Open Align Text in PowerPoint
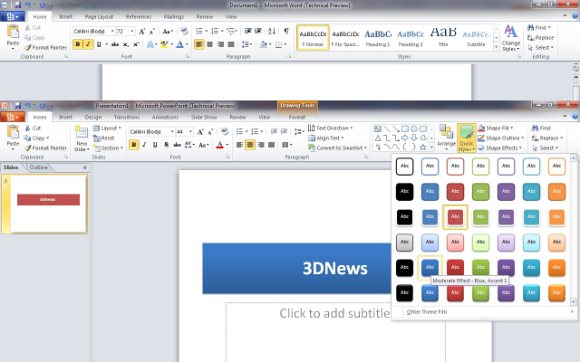This screenshot has width=580, height=362. point(326,138)
